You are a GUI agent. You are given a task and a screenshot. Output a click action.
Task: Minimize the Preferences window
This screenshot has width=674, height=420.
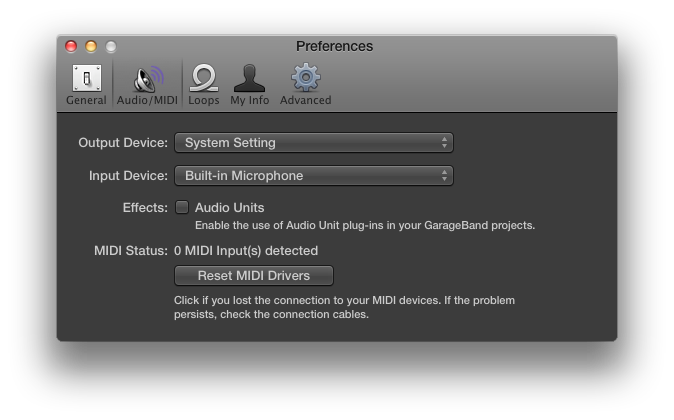pyautogui.click(x=91, y=46)
